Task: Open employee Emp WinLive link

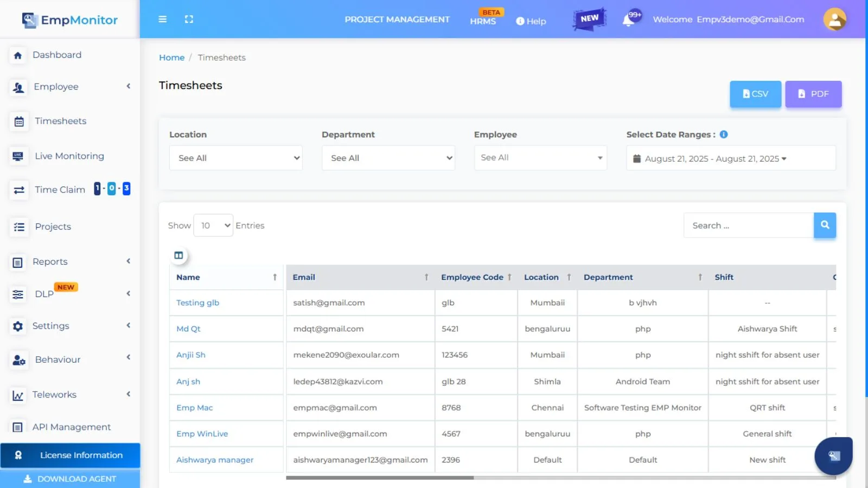Action: pos(202,434)
